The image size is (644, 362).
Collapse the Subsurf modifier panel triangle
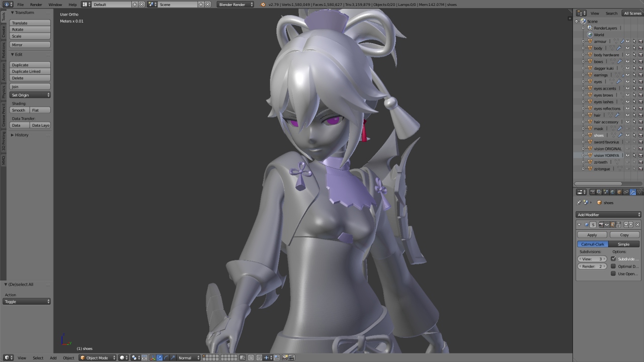[x=579, y=224]
